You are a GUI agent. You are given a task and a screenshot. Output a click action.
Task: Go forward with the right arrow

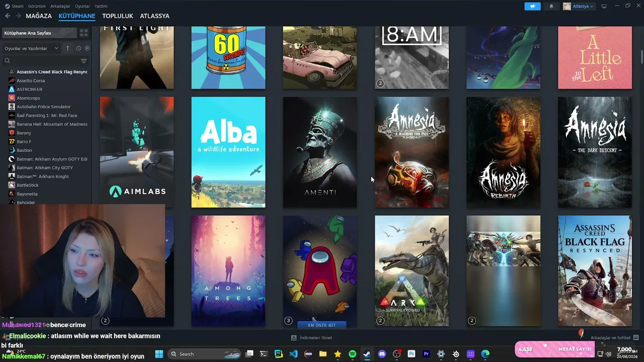pyautogui.click(x=18, y=16)
